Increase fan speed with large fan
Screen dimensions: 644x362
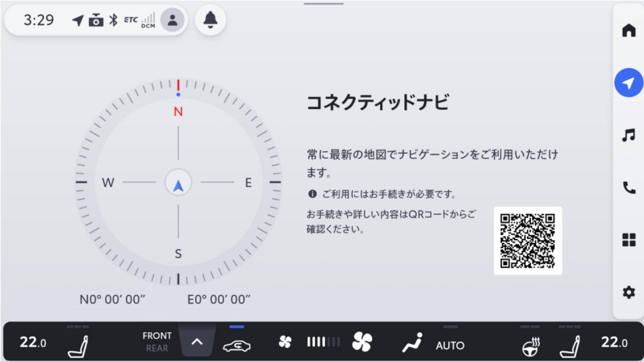tap(362, 342)
